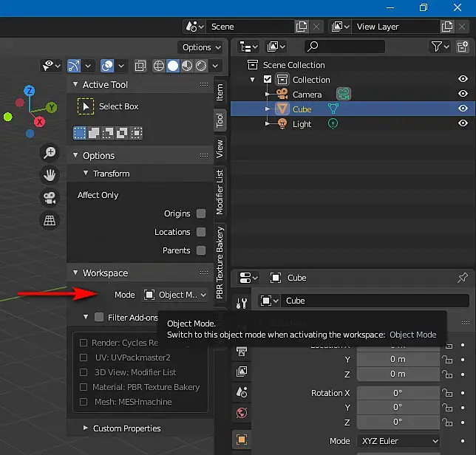Choose the Intersect selection mode

136,133
